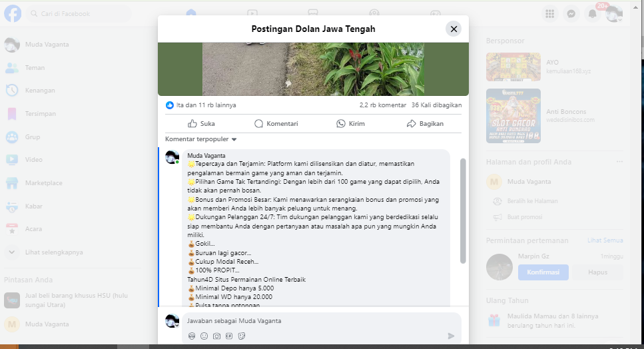Click the Cari di Facebook search field
Image resolution: width=644 pixels, height=349 pixels.
(x=79, y=13)
